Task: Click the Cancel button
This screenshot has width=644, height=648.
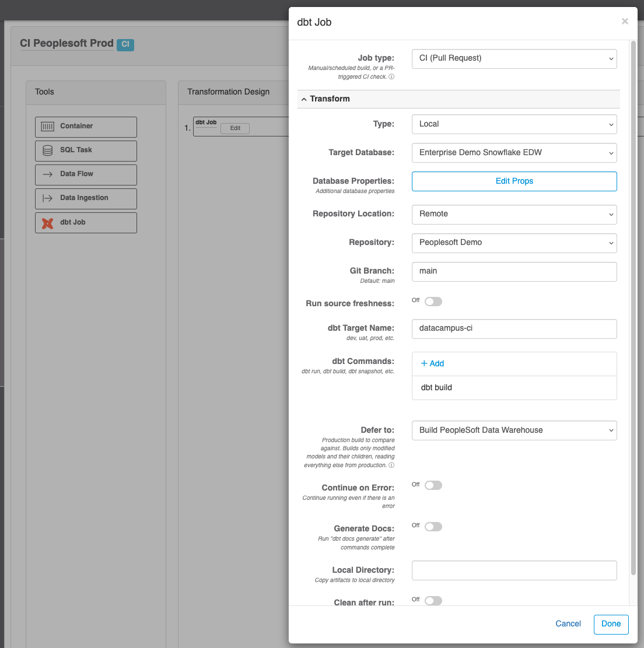Action: click(568, 624)
